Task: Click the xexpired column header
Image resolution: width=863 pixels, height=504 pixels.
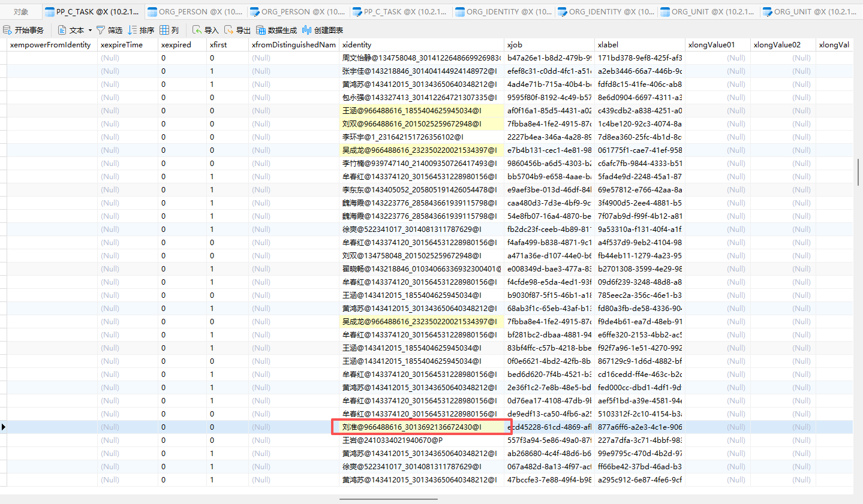Action: (182, 45)
